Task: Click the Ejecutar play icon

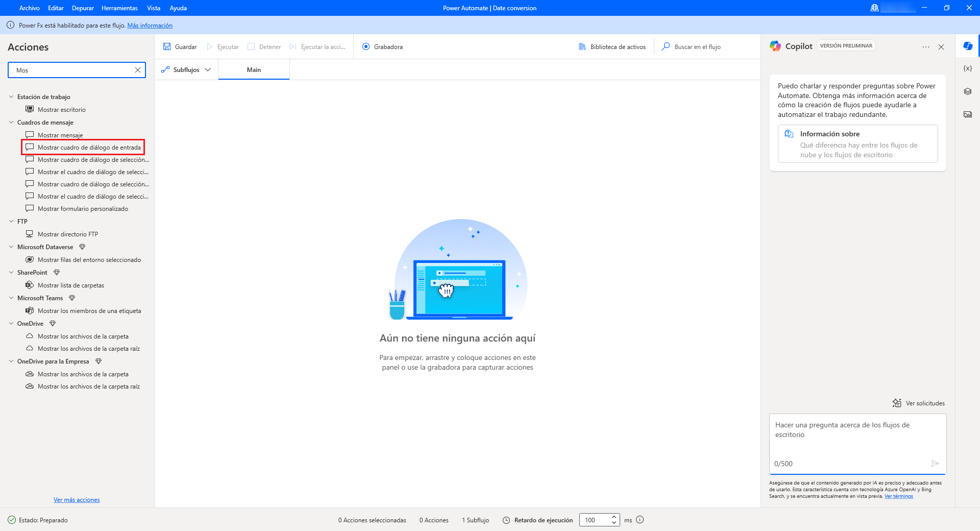Action: [209, 46]
